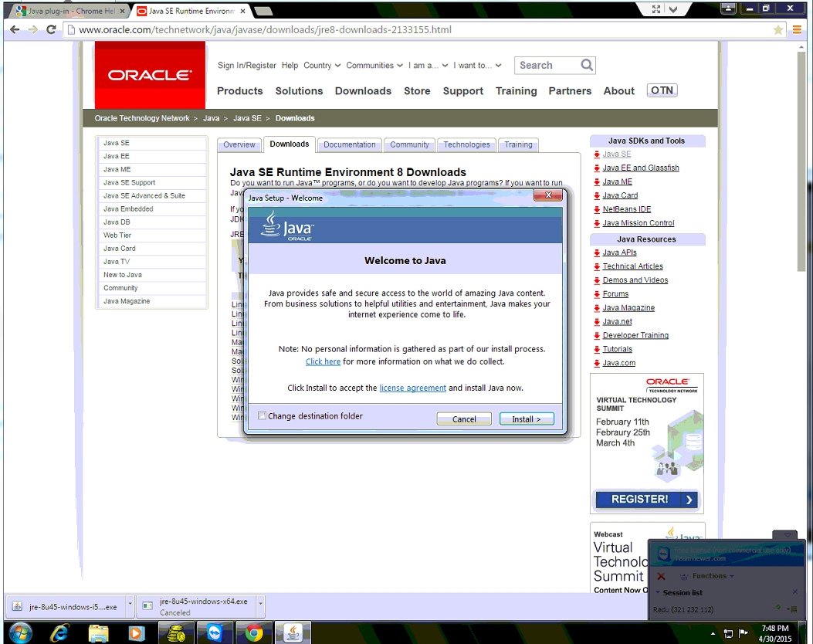Go to the Training tab
The image size is (813, 644).
point(519,144)
